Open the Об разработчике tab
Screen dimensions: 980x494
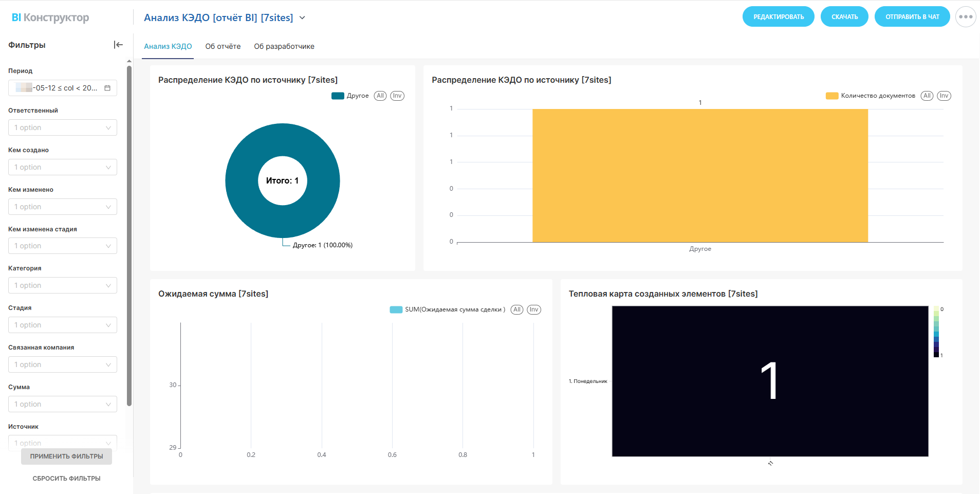click(x=284, y=46)
